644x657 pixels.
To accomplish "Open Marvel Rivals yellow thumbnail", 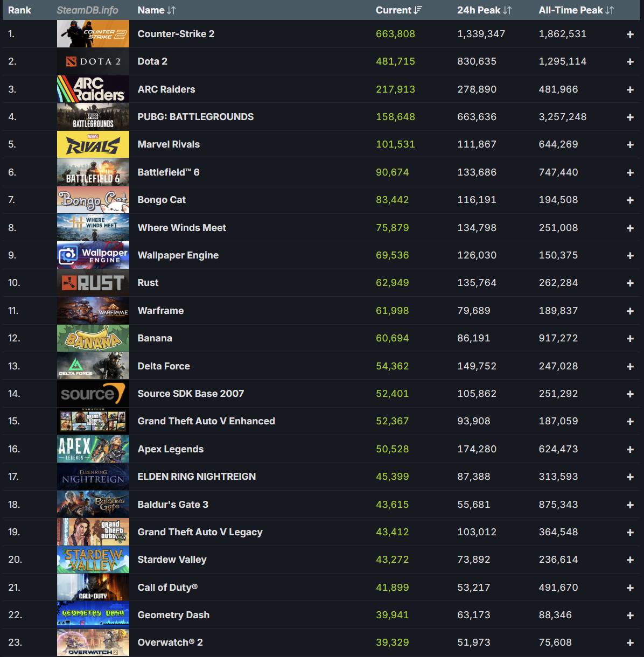I will [x=93, y=144].
